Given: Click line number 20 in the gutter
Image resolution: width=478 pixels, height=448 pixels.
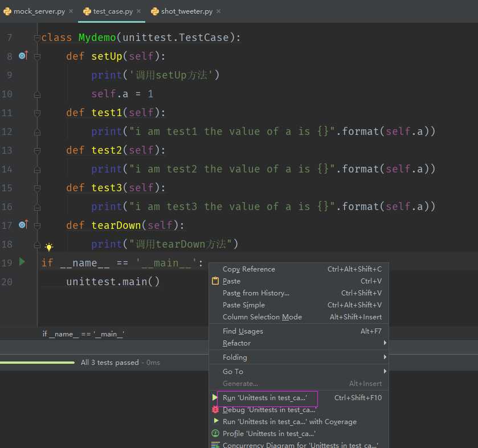Looking at the screenshot, I should [7, 282].
